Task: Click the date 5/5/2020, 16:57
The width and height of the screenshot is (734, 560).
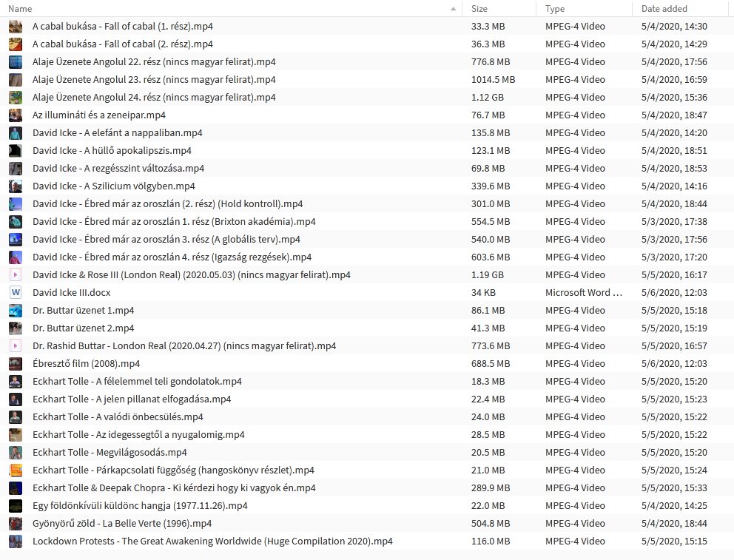Action: point(674,345)
